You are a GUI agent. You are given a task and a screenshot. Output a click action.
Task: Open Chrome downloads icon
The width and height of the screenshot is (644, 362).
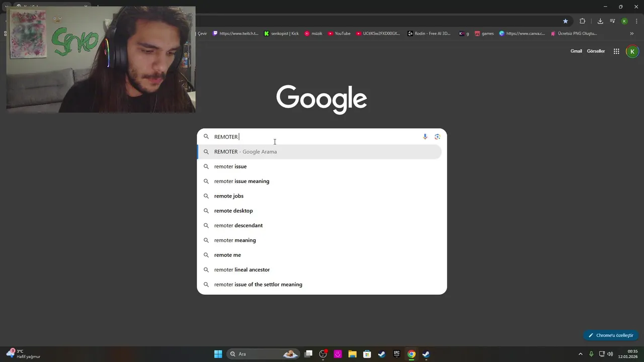(x=600, y=21)
